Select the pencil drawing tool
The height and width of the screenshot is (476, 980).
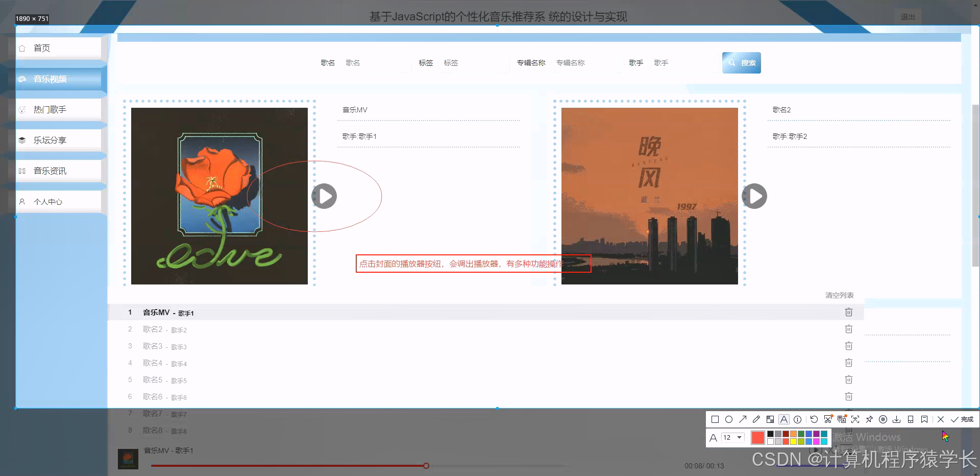(x=756, y=419)
